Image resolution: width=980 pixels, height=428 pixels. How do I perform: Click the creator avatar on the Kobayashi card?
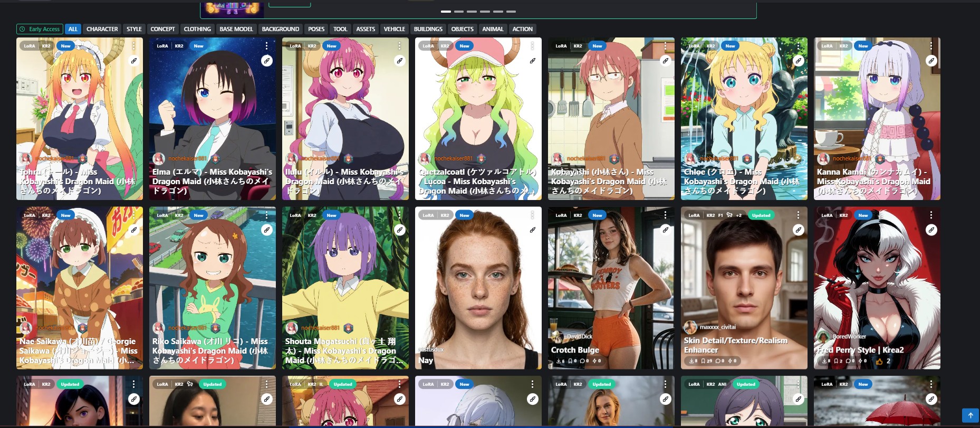pos(558,158)
